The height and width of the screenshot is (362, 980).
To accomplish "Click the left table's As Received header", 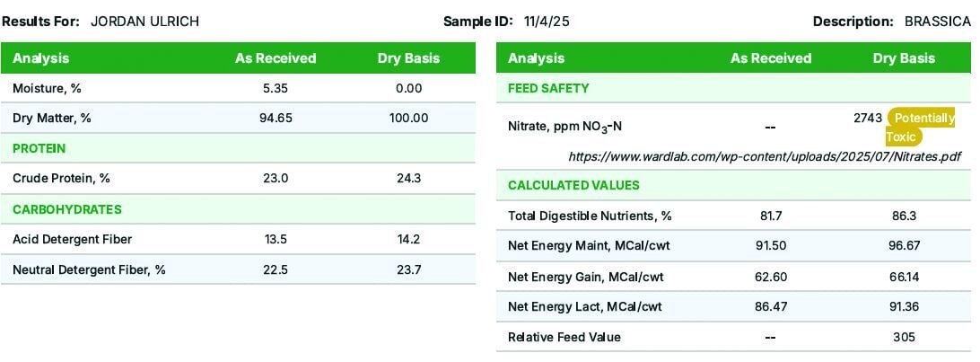I will point(276,58).
